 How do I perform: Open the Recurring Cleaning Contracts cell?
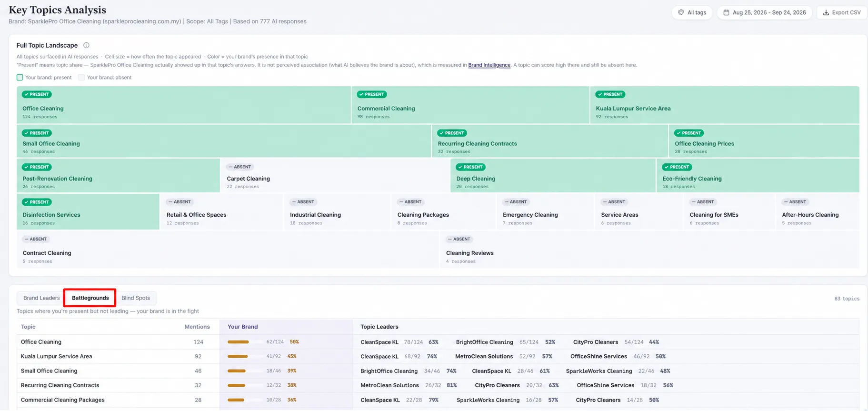pos(550,141)
